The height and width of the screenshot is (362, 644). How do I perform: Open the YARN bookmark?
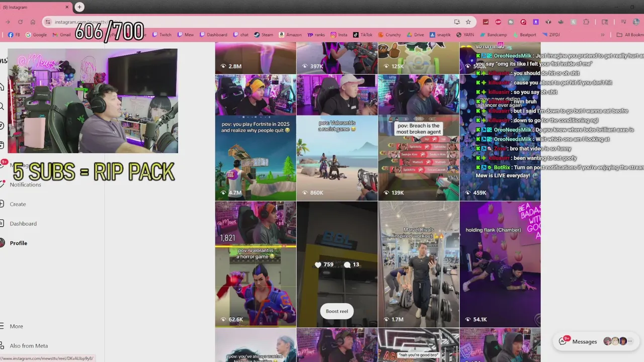pyautogui.click(x=465, y=35)
